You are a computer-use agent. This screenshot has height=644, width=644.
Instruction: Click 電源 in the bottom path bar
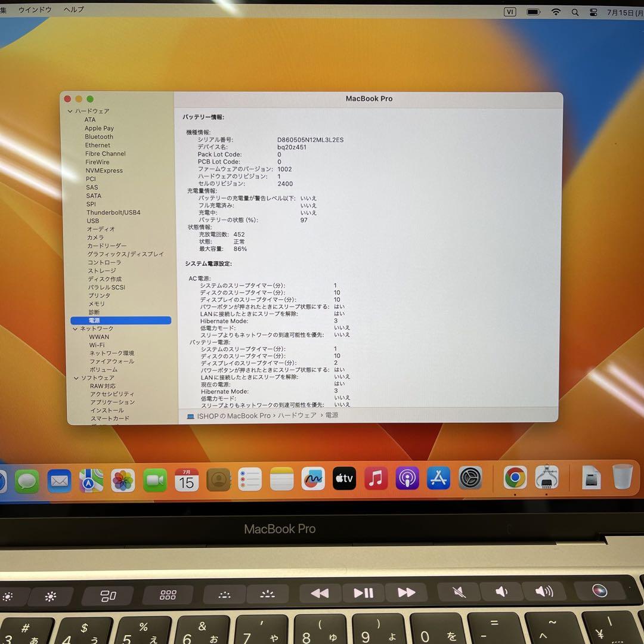332,415
